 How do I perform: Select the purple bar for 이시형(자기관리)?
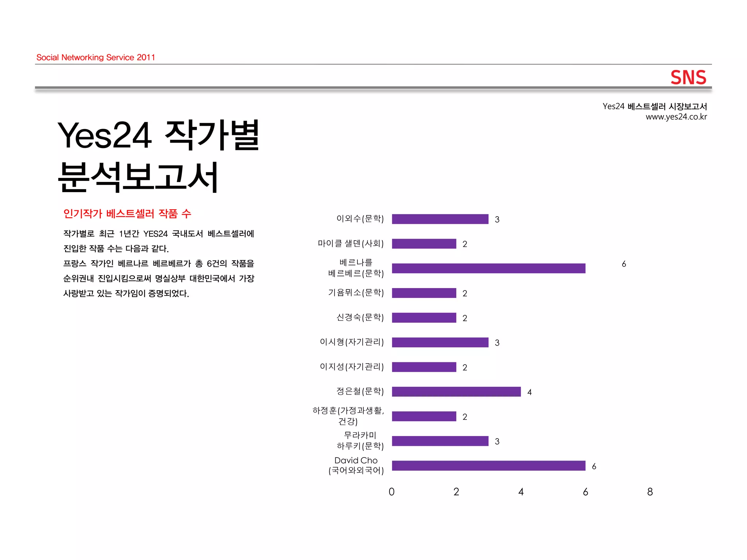click(x=440, y=342)
